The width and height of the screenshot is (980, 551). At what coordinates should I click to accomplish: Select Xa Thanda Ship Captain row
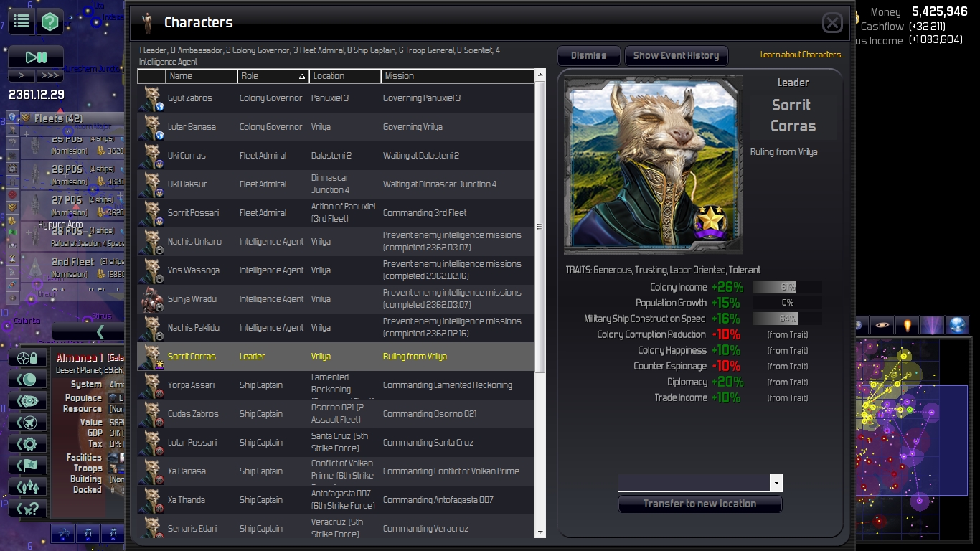tap(336, 500)
